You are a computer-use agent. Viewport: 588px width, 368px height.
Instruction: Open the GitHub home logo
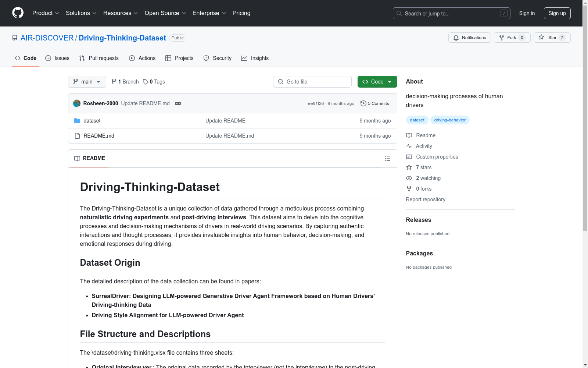tap(18, 13)
